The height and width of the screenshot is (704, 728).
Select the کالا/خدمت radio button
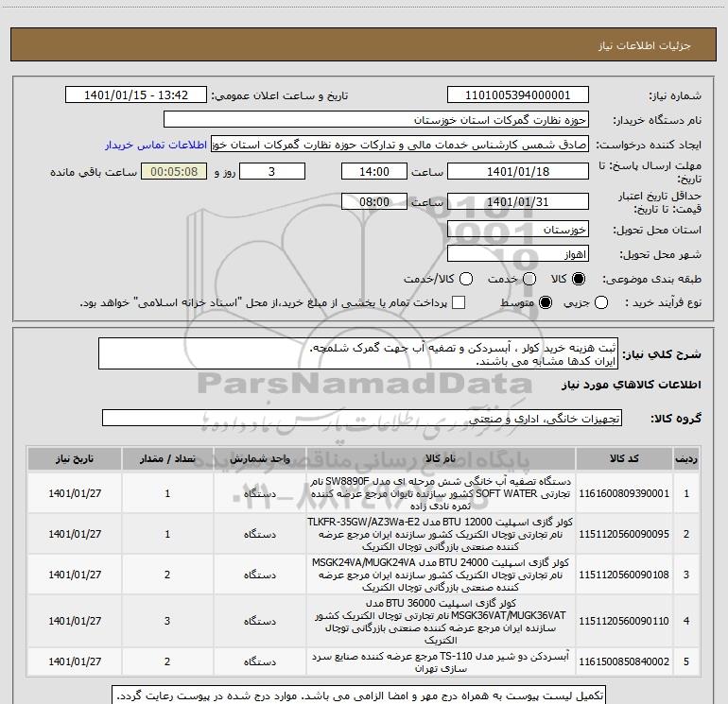coord(466,279)
